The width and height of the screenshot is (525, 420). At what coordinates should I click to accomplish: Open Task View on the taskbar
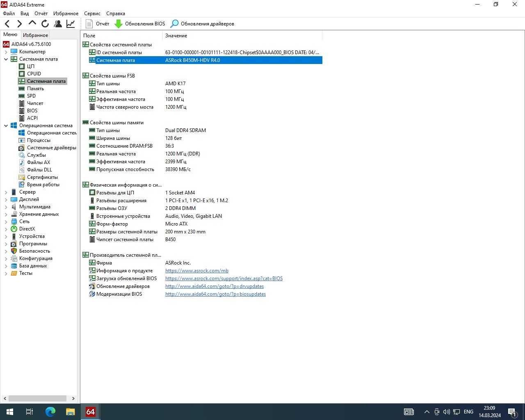(30, 412)
